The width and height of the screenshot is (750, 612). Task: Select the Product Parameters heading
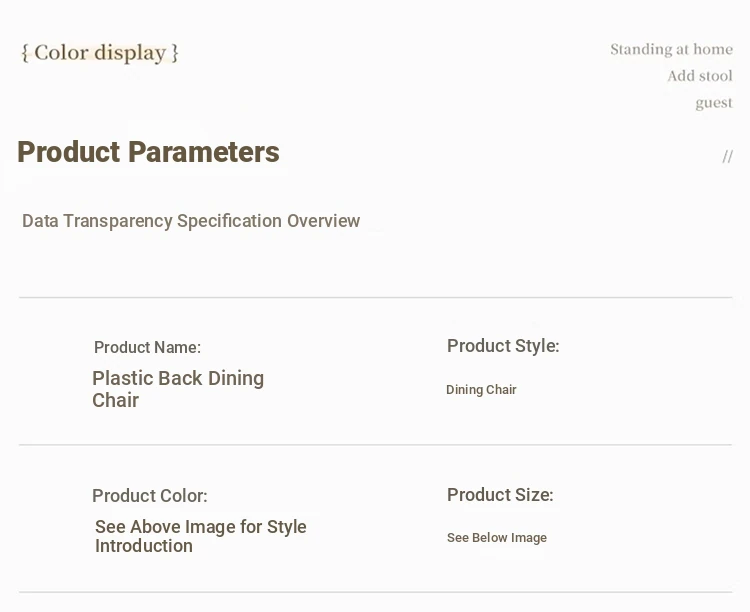click(148, 152)
